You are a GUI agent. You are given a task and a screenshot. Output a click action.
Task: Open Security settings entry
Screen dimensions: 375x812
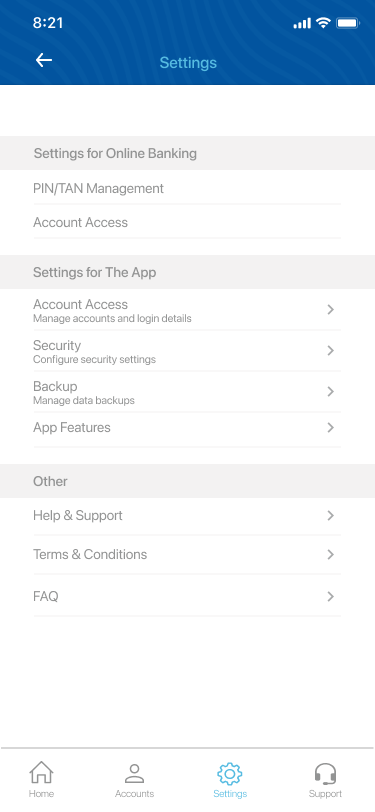tap(187, 351)
